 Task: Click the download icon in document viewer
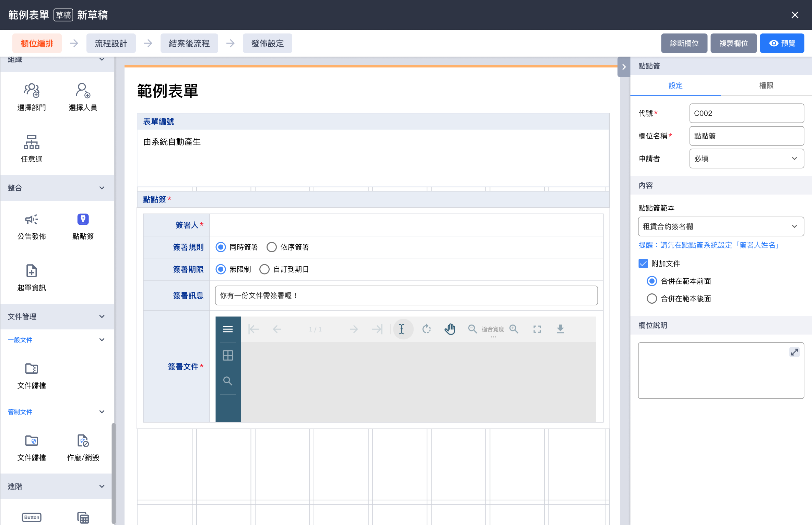point(560,329)
